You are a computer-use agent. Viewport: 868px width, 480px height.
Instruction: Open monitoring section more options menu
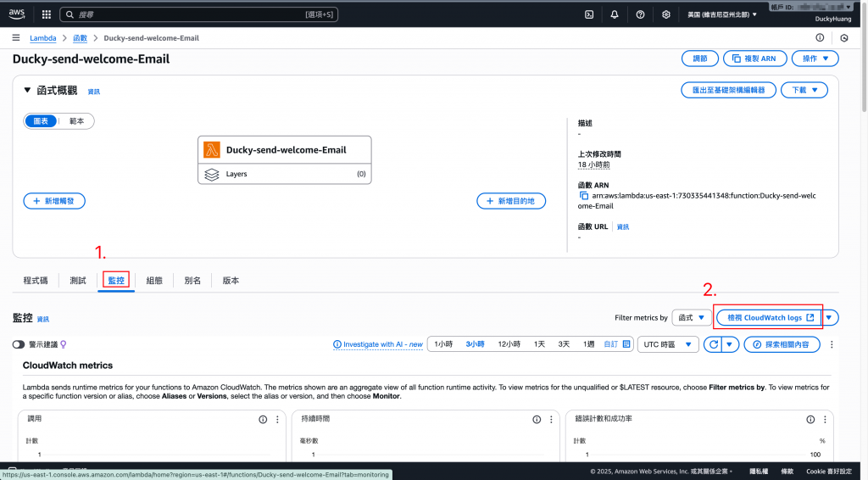click(x=832, y=344)
